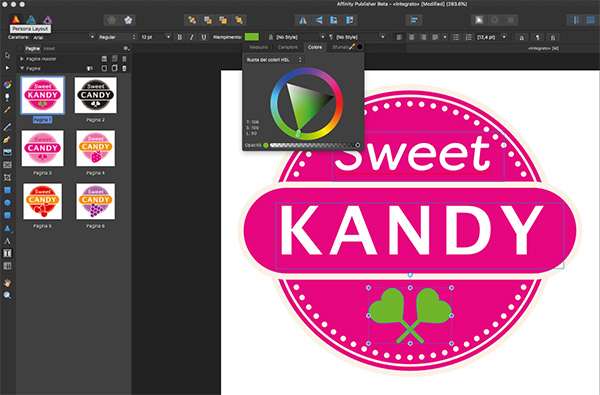
Task: Click the Nessuno fill option
Action: (258, 47)
